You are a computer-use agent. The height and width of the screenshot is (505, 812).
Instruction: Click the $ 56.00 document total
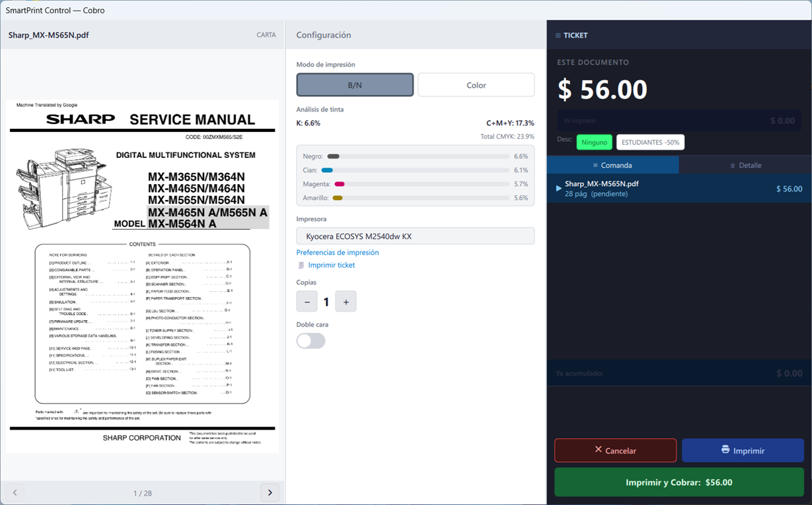pos(603,89)
